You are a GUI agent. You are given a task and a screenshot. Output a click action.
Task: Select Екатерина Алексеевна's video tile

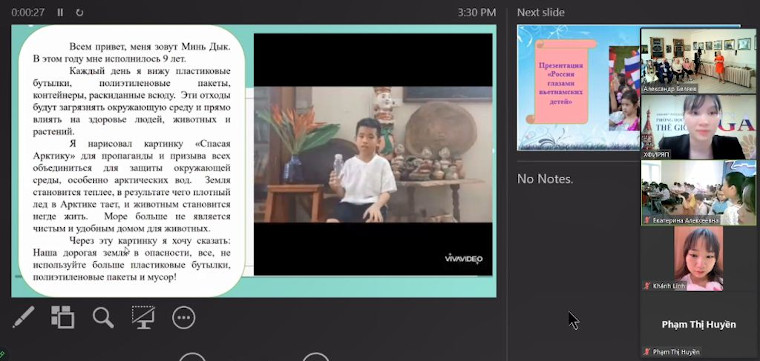click(x=698, y=192)
